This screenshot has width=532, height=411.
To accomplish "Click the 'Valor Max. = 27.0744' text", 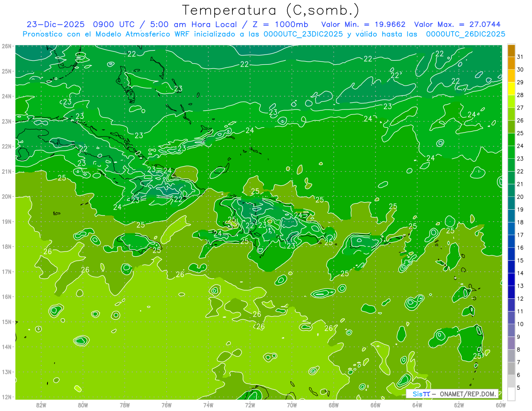I will coord(457,24).
